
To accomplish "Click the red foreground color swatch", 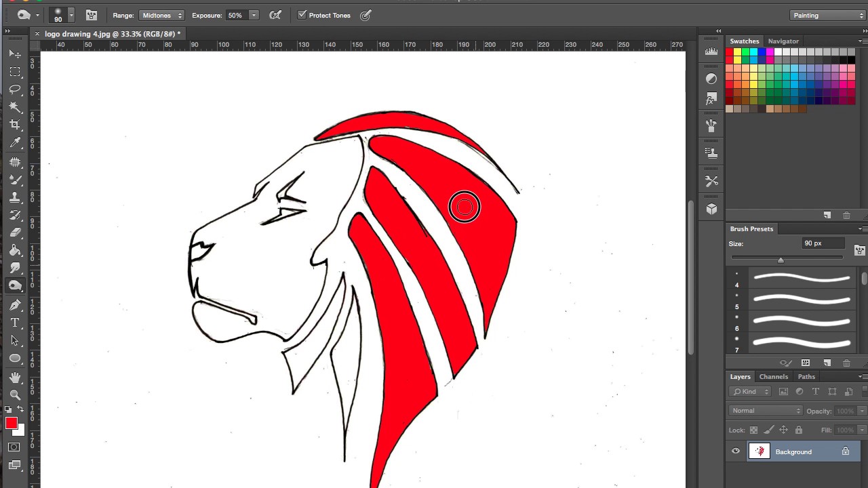I will [11, 424].
